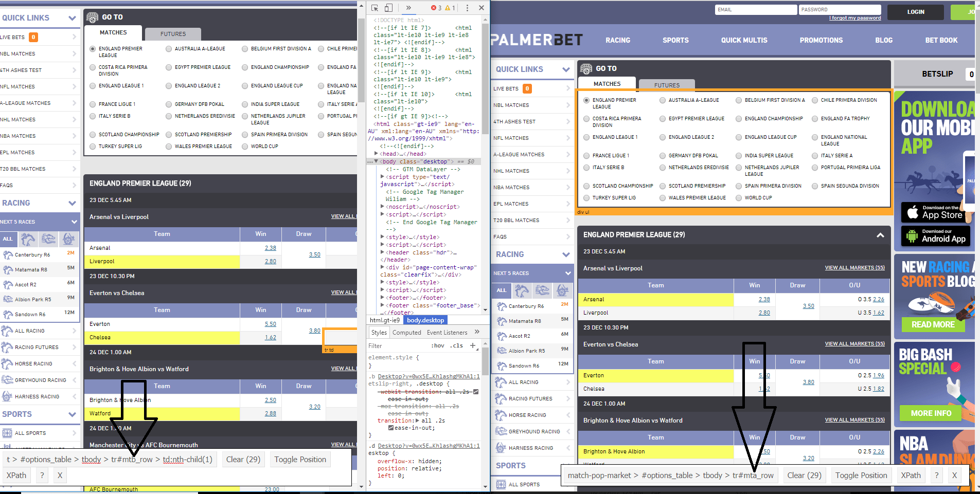
Task: Open the DevTools three-dot menu
Action: click(467, 8)
